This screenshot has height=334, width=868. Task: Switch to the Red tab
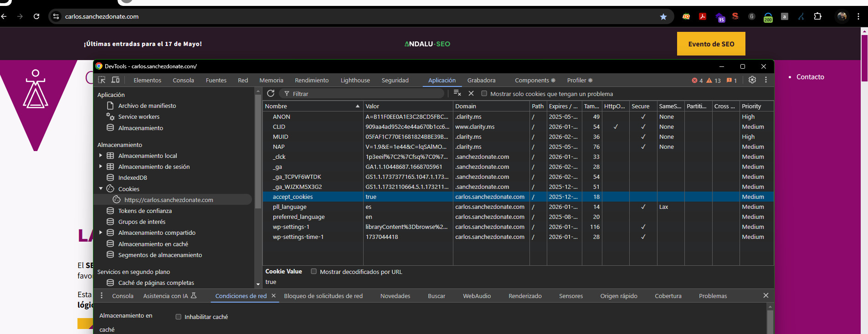pos(243,80)
